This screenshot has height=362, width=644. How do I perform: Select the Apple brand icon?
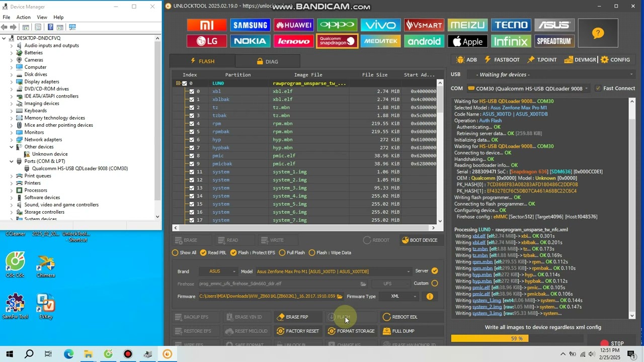[467, 41]
